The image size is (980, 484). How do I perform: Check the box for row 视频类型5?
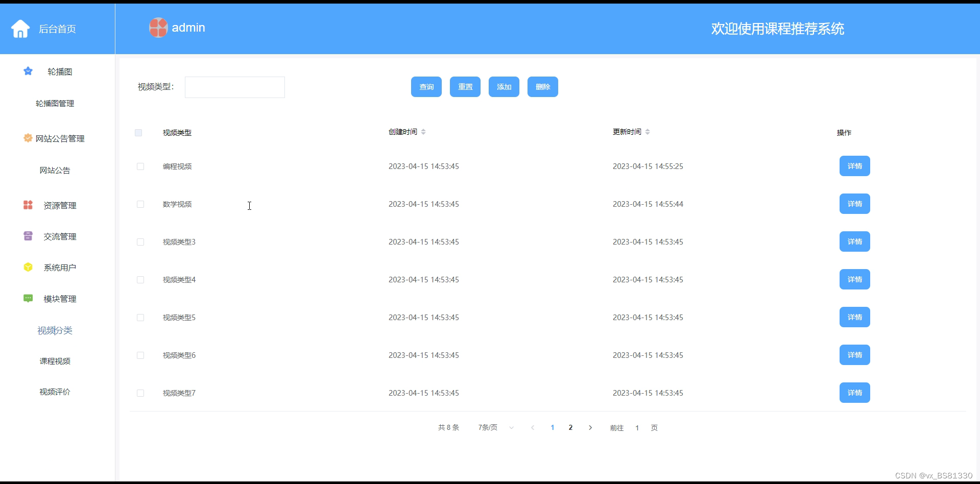140,318
